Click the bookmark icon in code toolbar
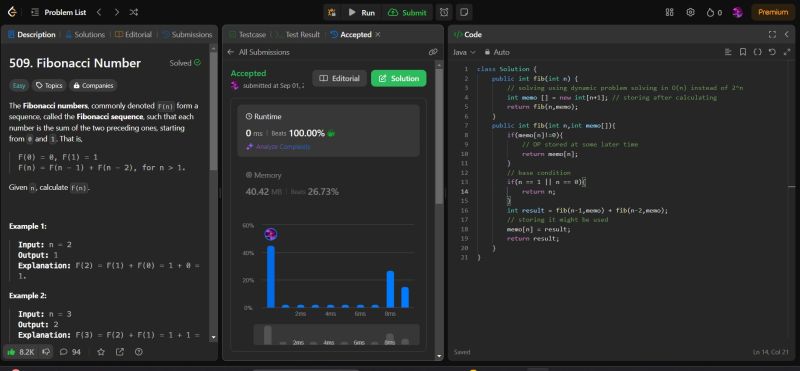 (x=743, y=52)
